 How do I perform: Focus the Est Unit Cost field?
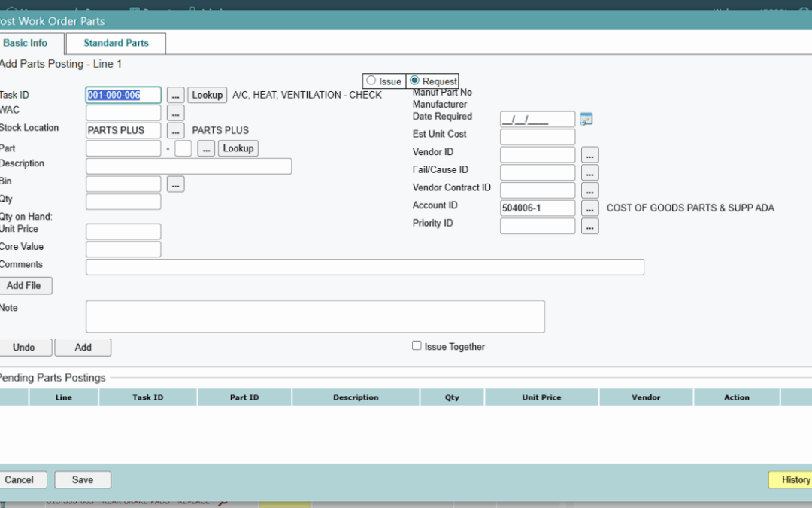click(538, 137)
